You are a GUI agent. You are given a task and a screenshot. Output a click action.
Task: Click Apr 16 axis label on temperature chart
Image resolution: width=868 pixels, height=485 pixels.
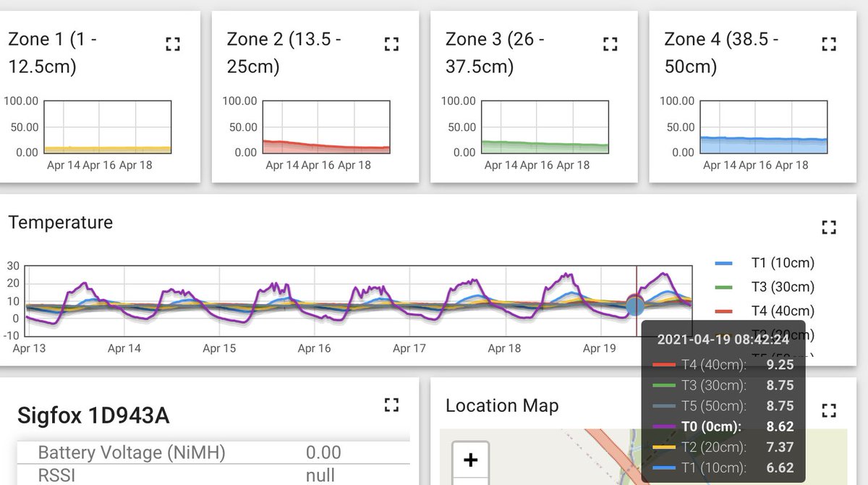[314, 348]
